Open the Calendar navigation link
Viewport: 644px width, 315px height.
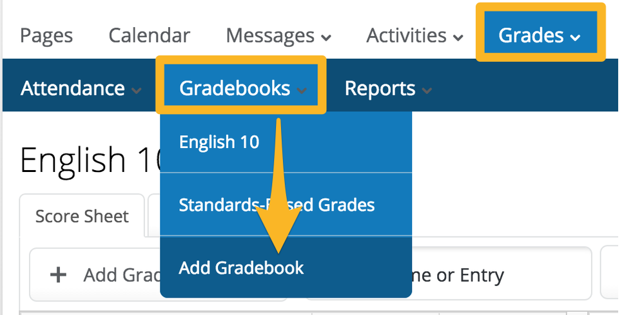pyautogui.click(x=149, y=35)
